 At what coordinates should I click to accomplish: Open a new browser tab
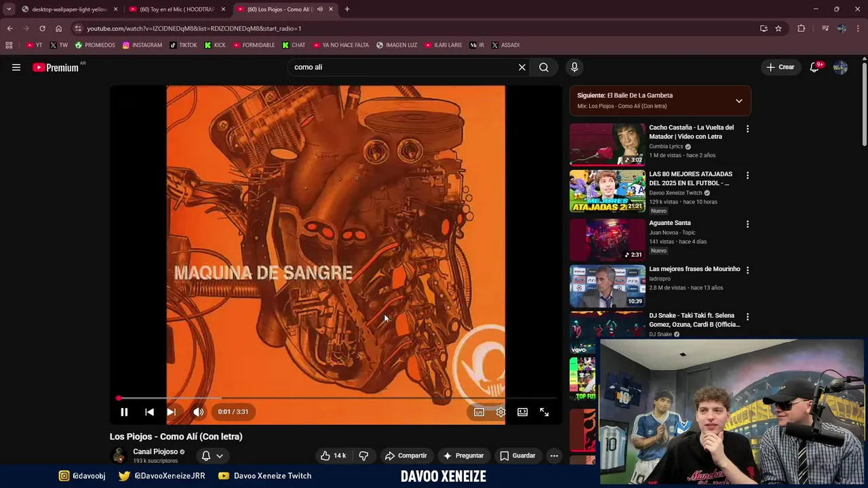347,9
